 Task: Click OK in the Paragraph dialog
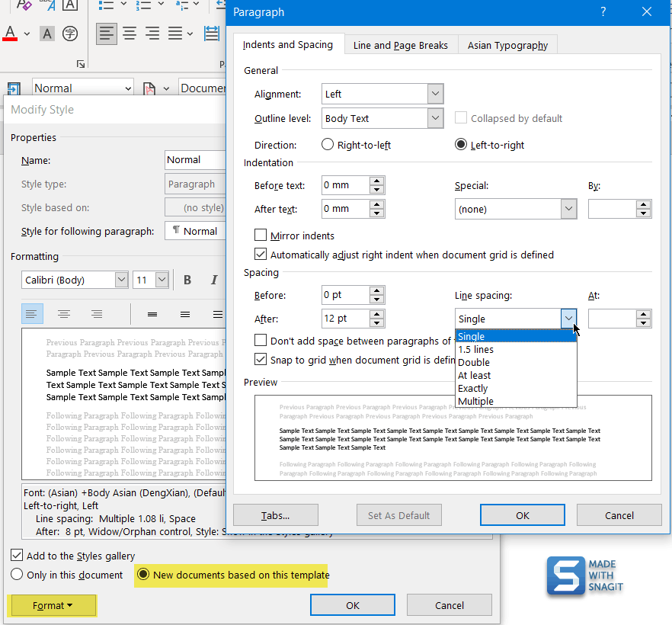coord(522,514)
